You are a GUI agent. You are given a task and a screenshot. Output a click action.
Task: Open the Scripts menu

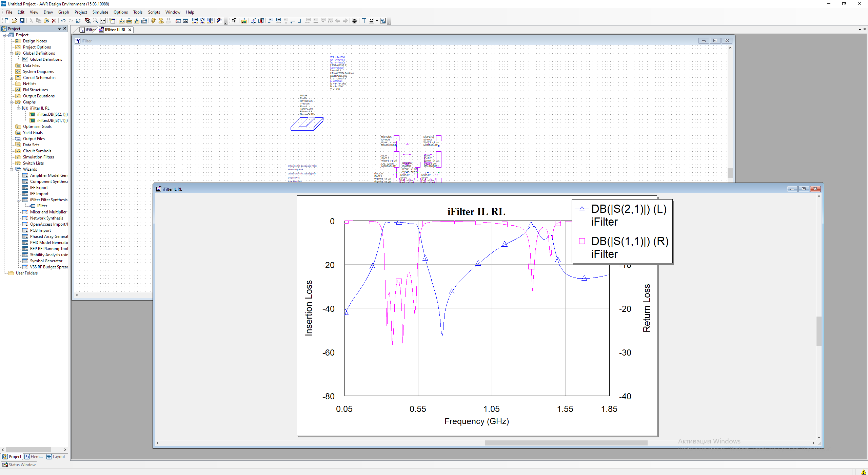[x=154, y=12]
